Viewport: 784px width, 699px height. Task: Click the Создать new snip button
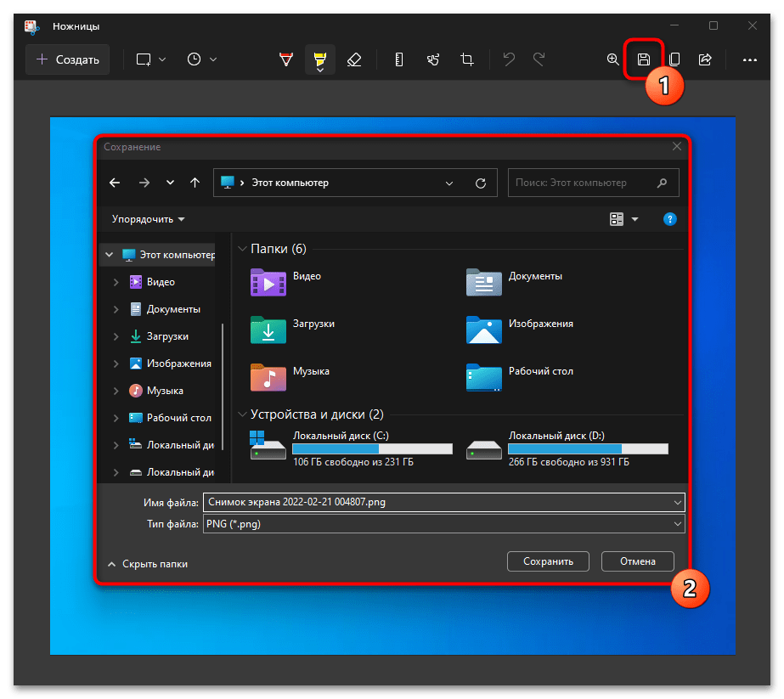coord(67,59)
